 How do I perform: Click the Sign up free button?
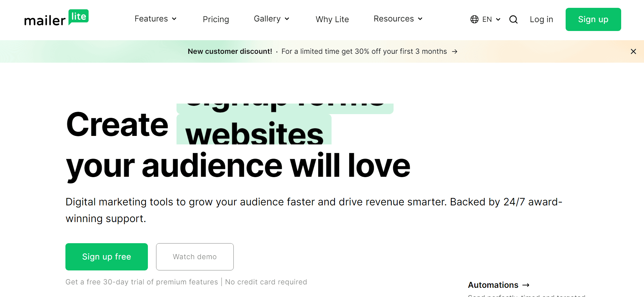click(x=107, y=257)
